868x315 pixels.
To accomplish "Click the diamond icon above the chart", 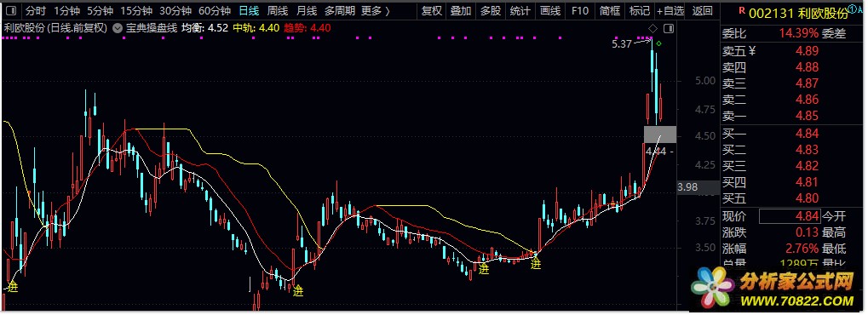I will click(653, 28).
